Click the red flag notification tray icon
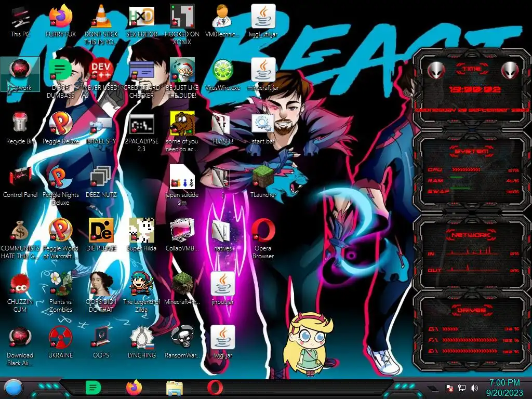Screen dimensions: 532x399 point(449,388)
